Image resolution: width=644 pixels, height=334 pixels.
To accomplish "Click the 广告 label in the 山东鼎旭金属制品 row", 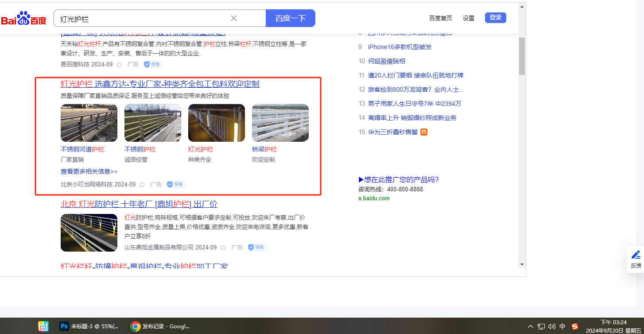I will click(237, 247).
